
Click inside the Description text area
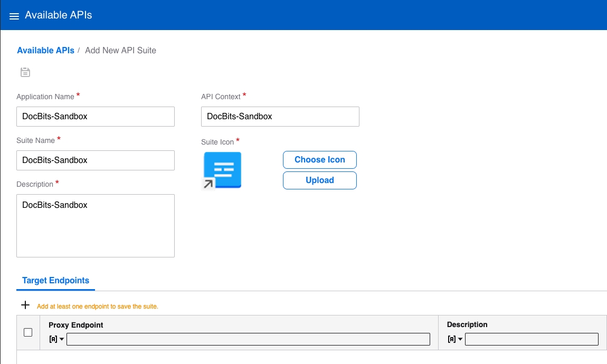[95, 225]
